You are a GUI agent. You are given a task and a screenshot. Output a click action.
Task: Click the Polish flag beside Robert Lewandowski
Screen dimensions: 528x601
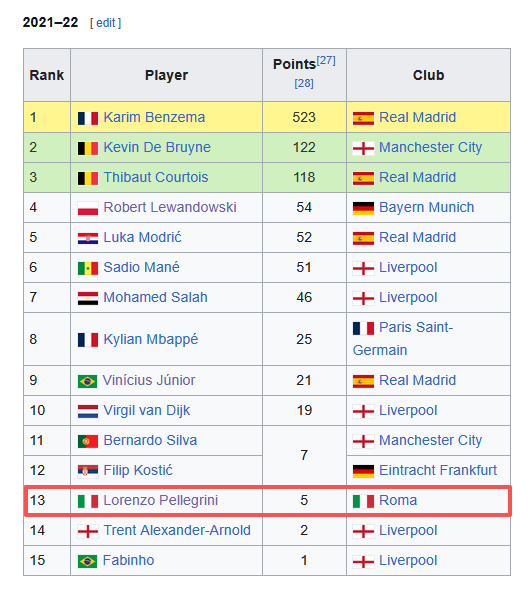(88, 208)
